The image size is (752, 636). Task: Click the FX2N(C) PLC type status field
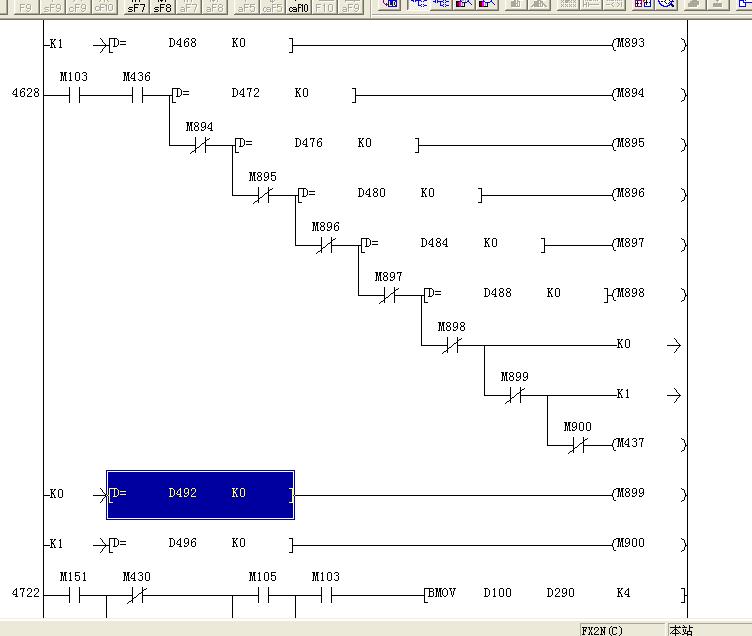[x=602, y=630]
